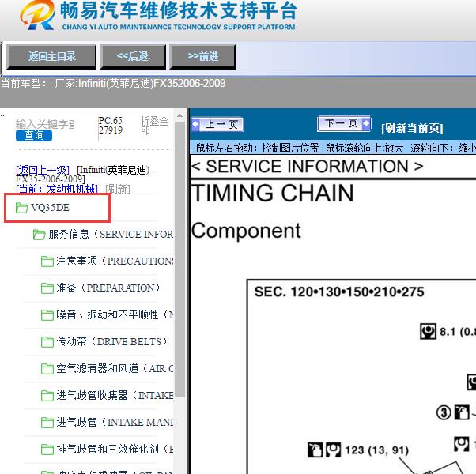This screenshot has width=476, height=474.
Task: Click the circled 3 marker
Action: [x=444, y=412]
